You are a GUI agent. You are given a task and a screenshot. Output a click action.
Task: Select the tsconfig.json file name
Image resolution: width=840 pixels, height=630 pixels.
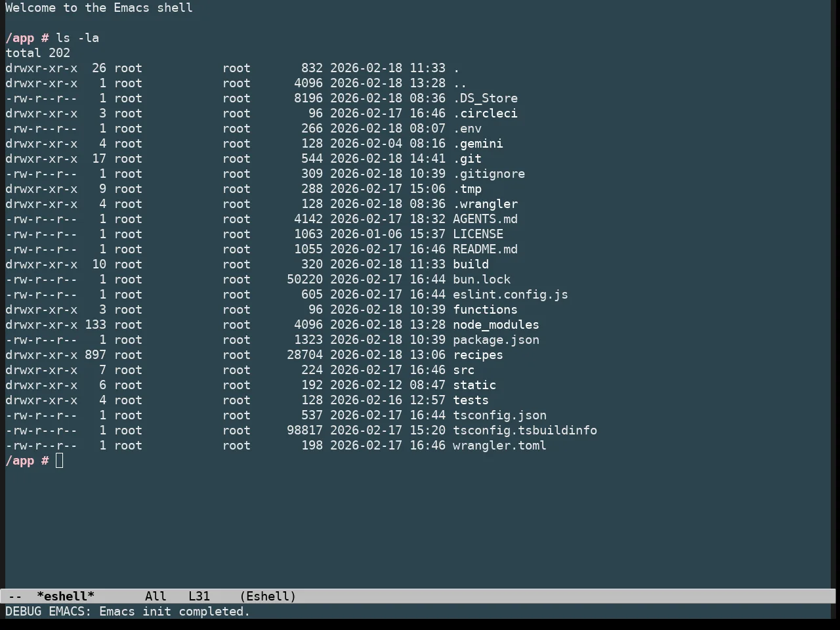499,415
